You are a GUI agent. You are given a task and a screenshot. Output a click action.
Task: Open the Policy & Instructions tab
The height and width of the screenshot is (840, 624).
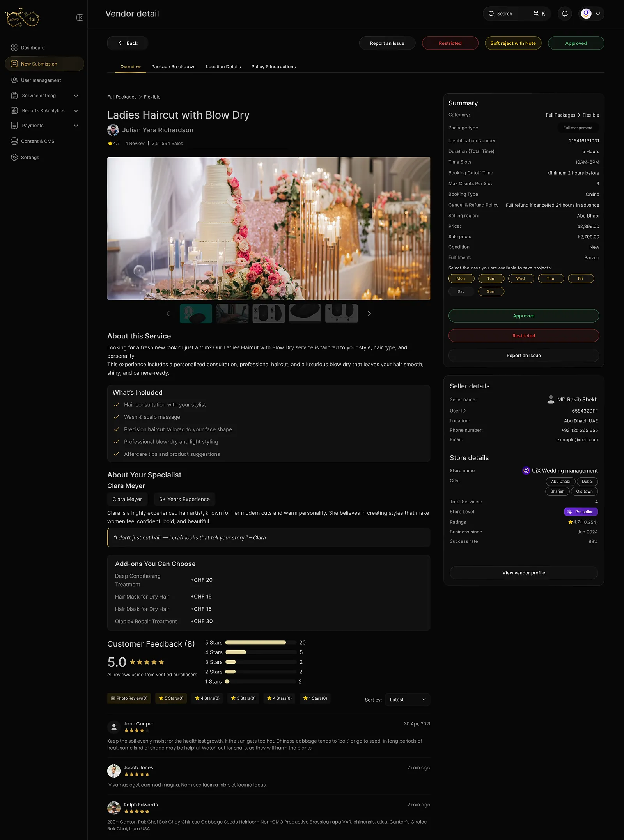273,67
